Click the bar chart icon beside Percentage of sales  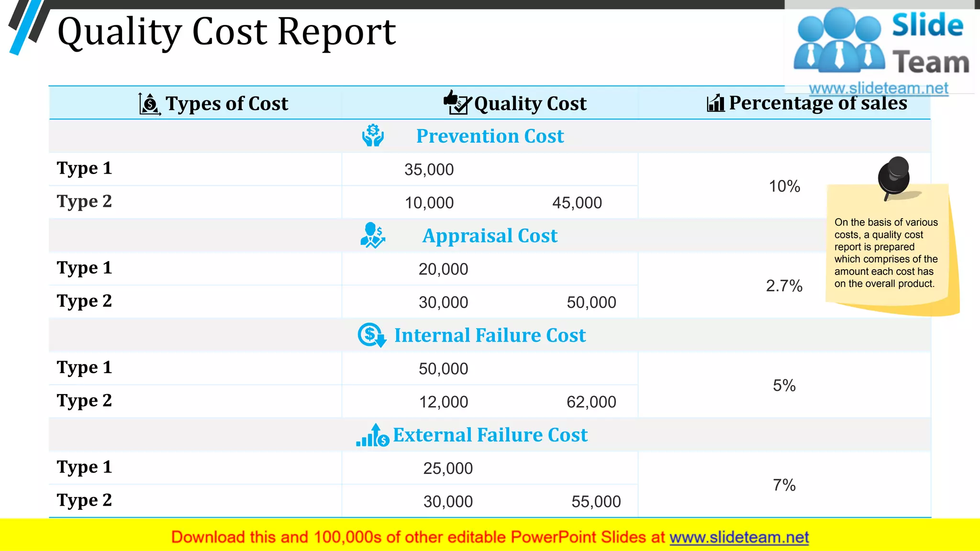pyautogui.click(x=716, y=103)
